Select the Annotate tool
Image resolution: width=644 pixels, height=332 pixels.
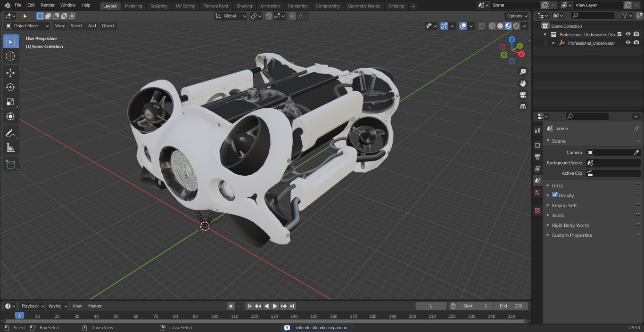click(10, 134)
